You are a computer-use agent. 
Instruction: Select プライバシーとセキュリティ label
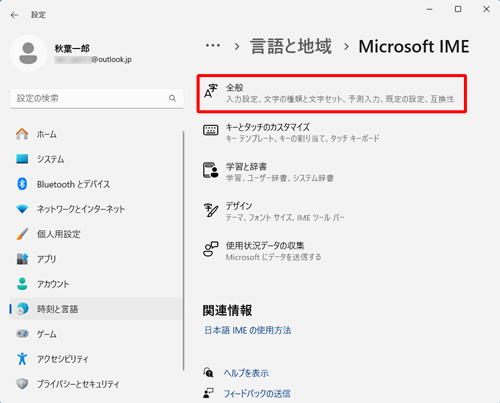click(78, 384)
